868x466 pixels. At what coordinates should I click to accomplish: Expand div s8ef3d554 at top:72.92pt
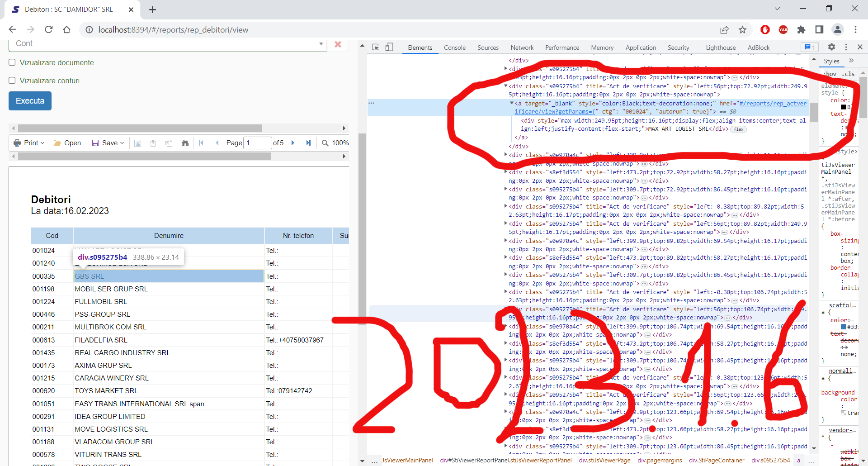point(506,172)
